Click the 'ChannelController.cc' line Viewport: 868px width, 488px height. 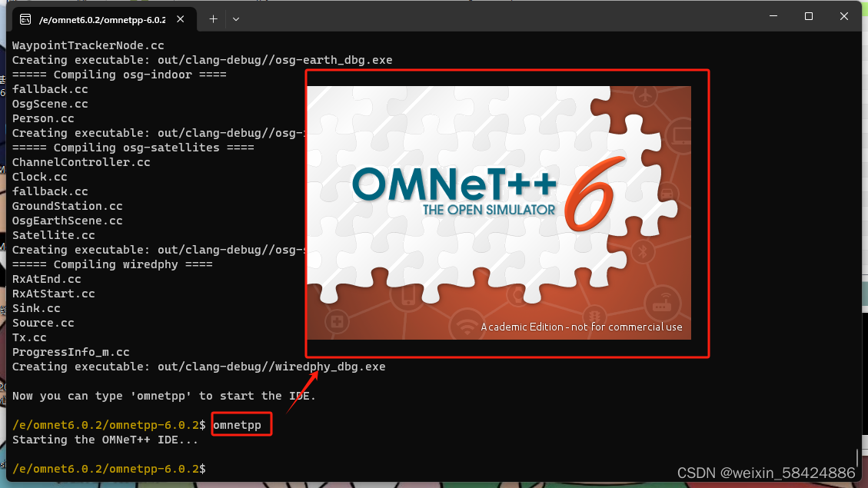81,162
